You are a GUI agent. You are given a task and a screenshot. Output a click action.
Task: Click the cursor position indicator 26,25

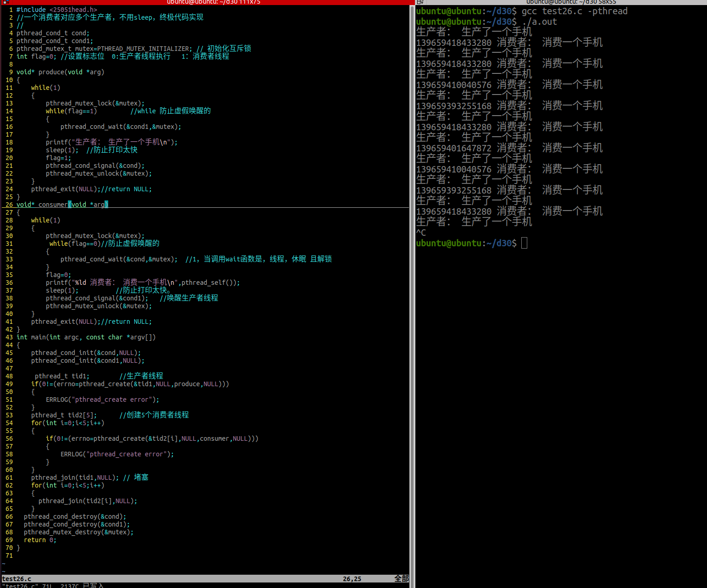tap(352, 578)
